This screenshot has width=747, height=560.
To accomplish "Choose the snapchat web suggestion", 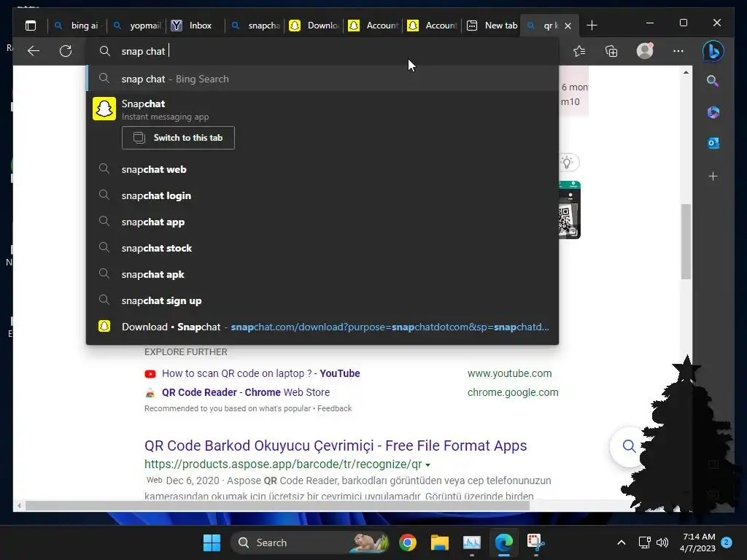I will [x=322, y=169].
